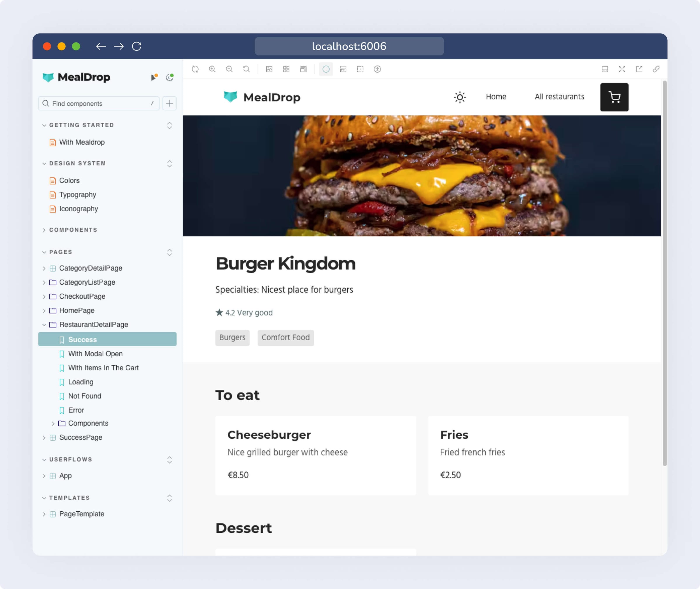
Task: Expand the COMPONENTS section
Action: click(73, 230)
